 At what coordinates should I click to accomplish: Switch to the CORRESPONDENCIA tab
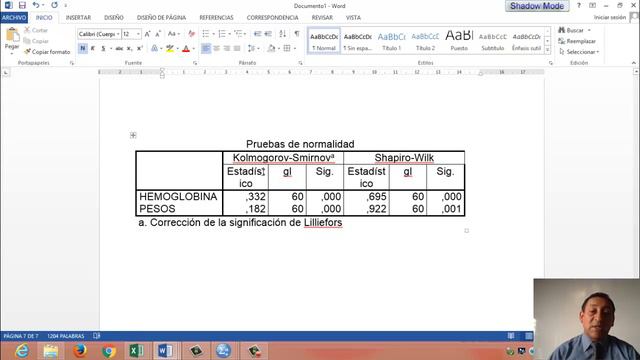coord(272,18)
